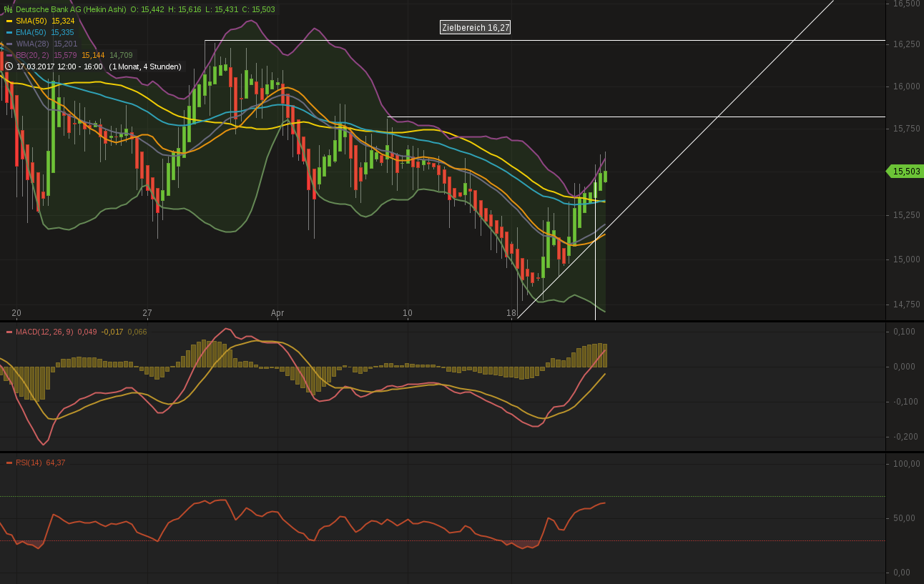Click the blue EMA(50) color marker
Image resolution: width=924 pixels, height=584 pixels.
tap(9, 32)
